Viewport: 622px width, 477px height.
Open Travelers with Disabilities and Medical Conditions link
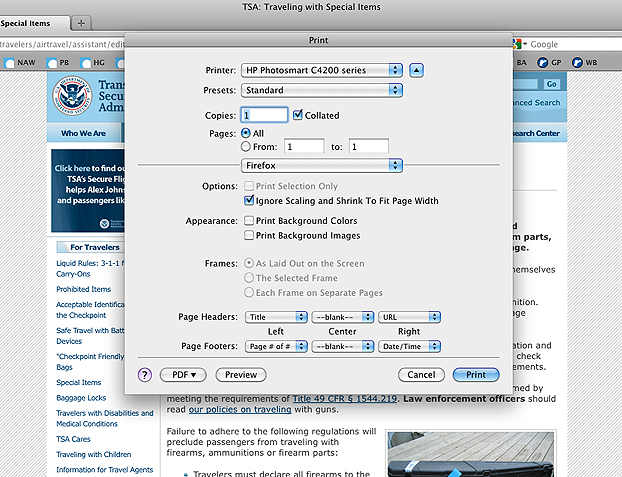tap(104, 418)
